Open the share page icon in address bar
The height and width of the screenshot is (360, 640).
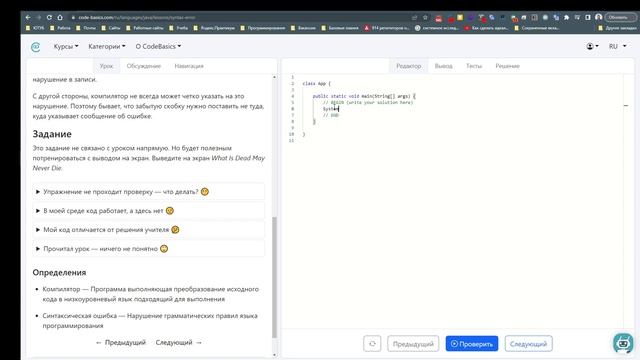click(415, 18)
